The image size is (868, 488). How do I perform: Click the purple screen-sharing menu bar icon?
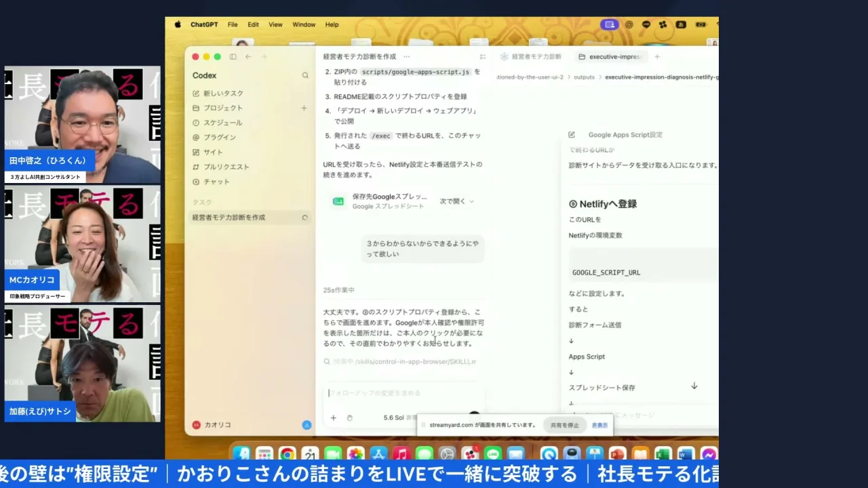click(x=609, y=24)
